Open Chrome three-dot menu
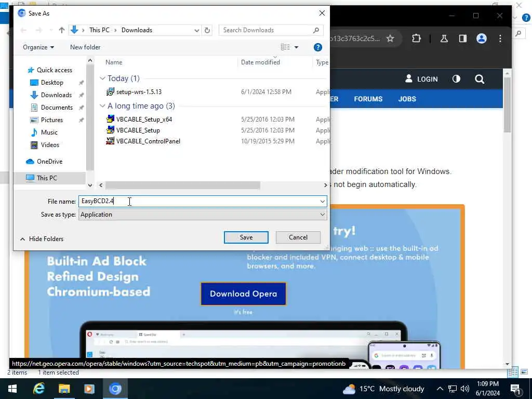532x399 pixels. click(500, 38)
